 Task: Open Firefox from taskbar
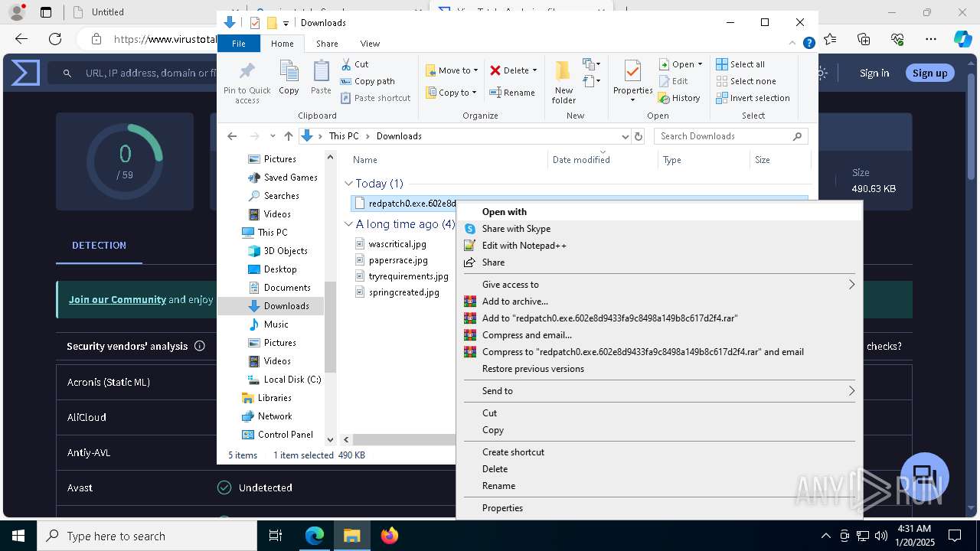390,536
